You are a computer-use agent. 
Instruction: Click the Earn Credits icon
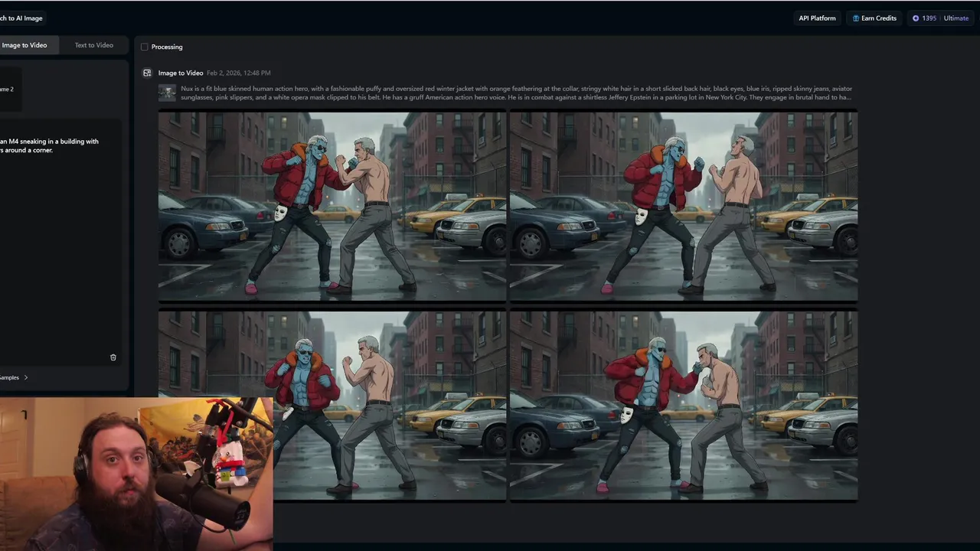tap(856, 18)
